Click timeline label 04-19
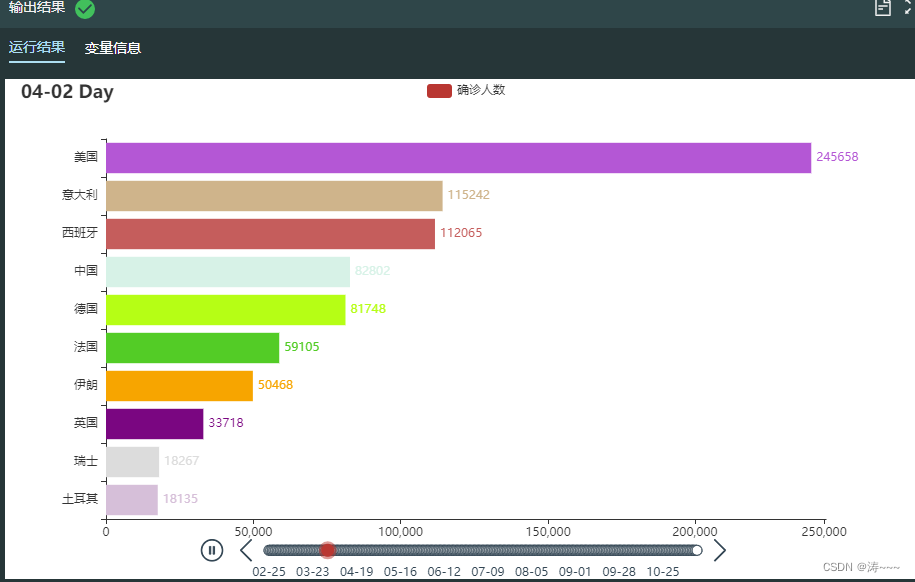 tap(357, 571)
